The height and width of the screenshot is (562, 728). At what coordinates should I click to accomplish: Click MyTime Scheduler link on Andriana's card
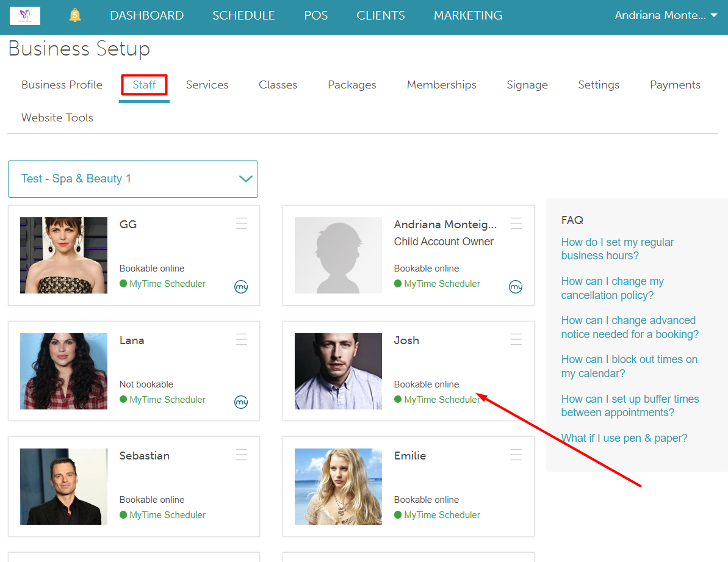tap(442, 284)
